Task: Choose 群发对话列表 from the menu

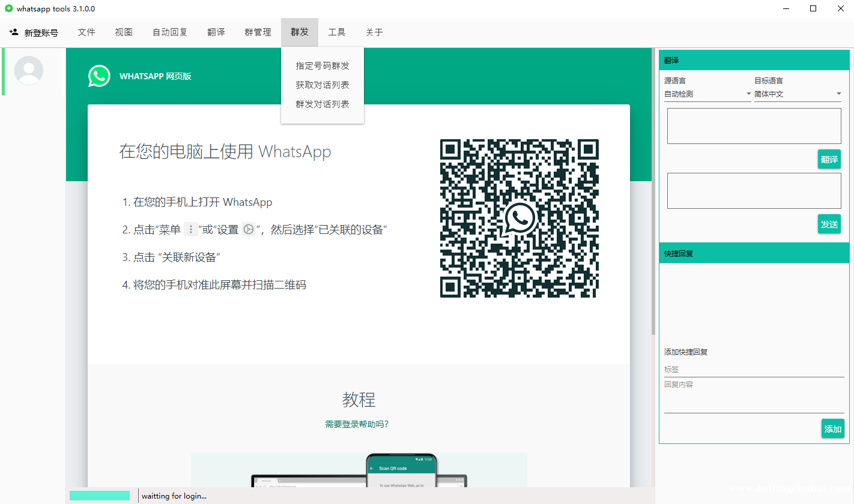Action: point(323,104)
